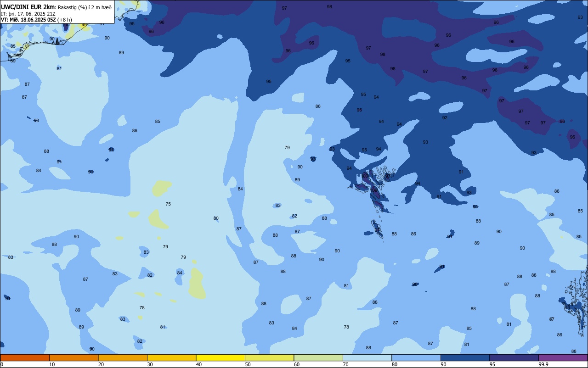Select the bright yellow 40–50 legend swatch
The width and height of the screenshot is (588, 368).
[x=220, y=357]
